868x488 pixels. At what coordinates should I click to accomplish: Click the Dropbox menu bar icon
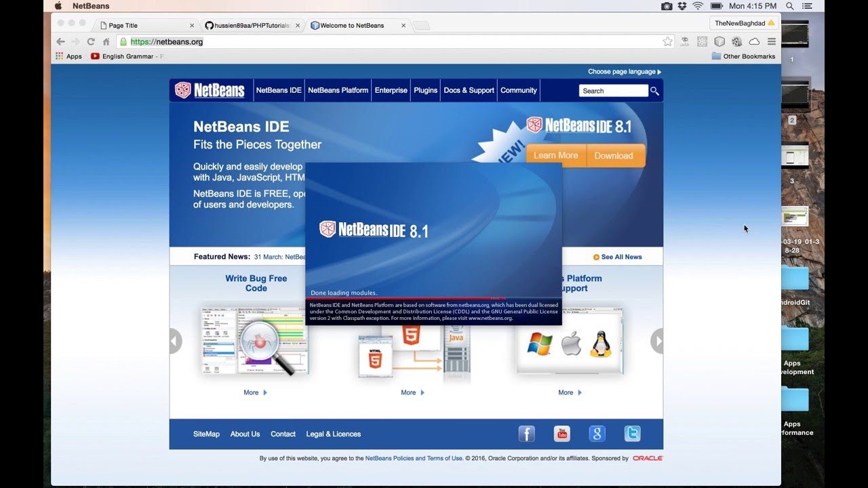[682, 6]
